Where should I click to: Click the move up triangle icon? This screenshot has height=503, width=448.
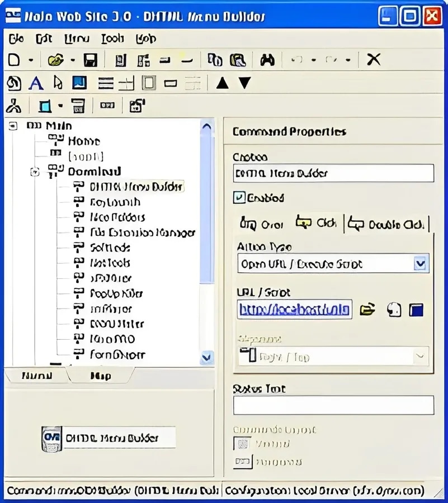223,83
